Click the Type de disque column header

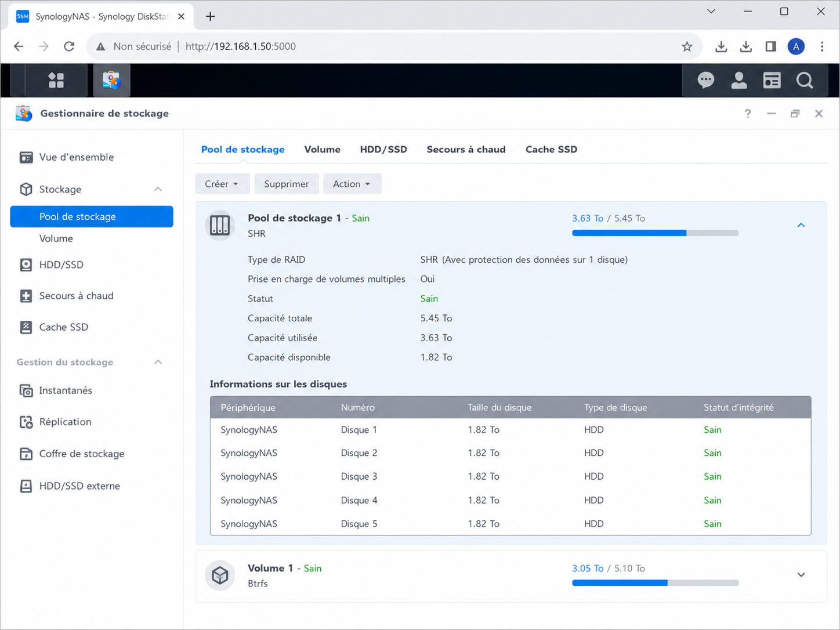click(x=615, y=407)
